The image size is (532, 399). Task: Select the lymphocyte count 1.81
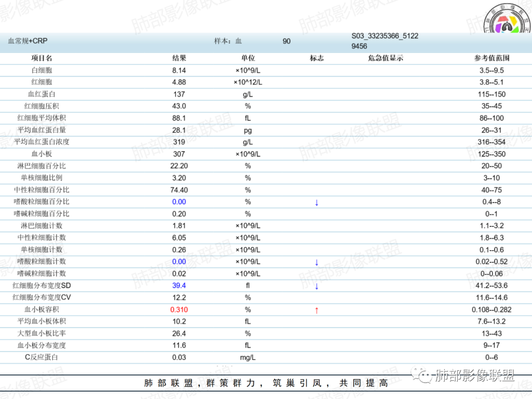[179, 226]
